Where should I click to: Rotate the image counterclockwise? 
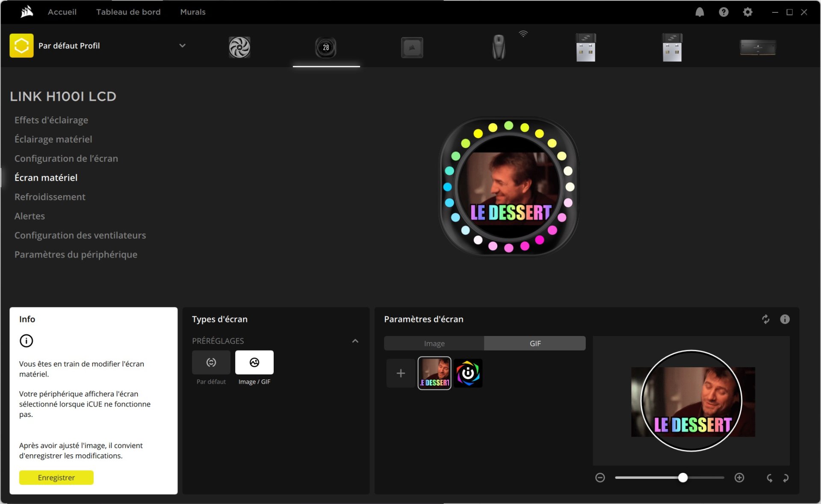[769, 478]
